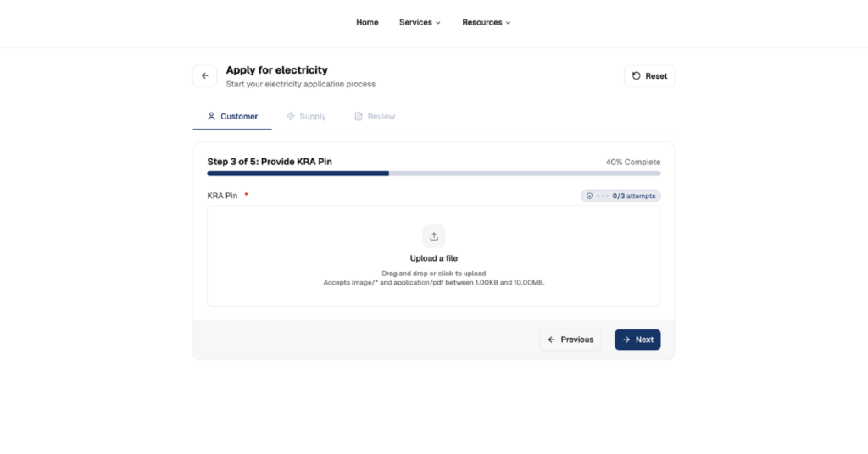Click the 'Apply for electricity' title

277,69
